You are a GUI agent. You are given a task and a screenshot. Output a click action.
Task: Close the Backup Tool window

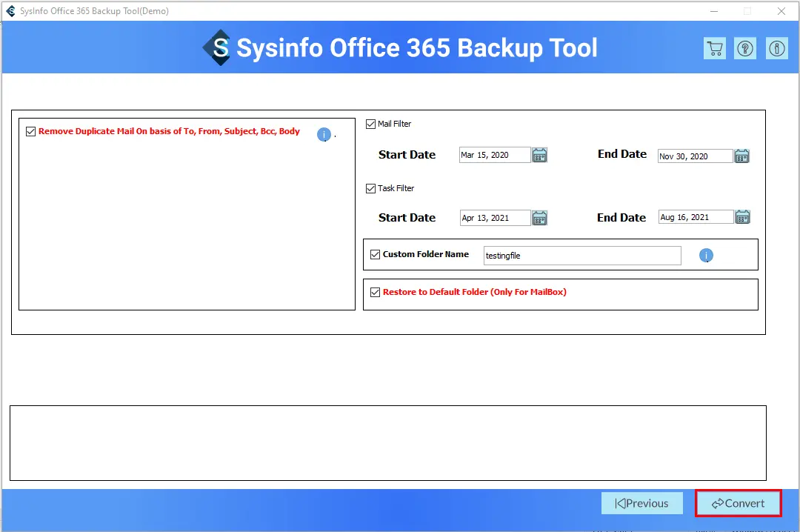[x=781, y=11]
